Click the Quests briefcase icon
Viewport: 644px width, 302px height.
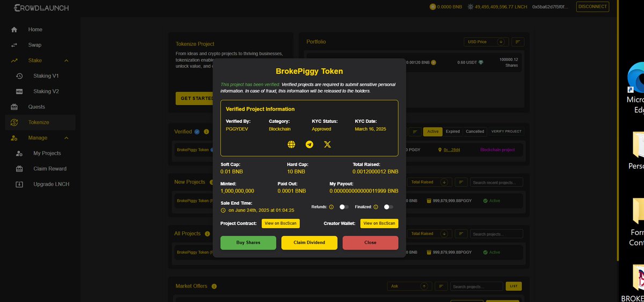click(x=14, y=107)
